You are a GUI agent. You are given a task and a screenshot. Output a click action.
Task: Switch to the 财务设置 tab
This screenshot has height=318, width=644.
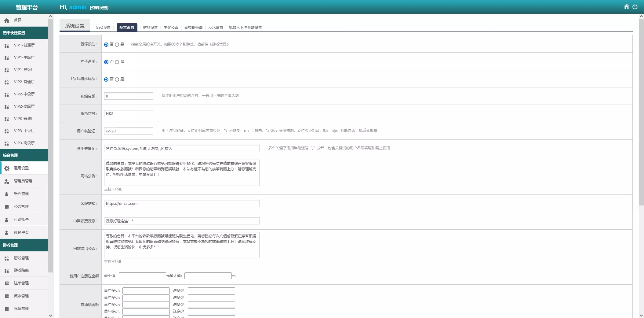[x=150, y=28]
